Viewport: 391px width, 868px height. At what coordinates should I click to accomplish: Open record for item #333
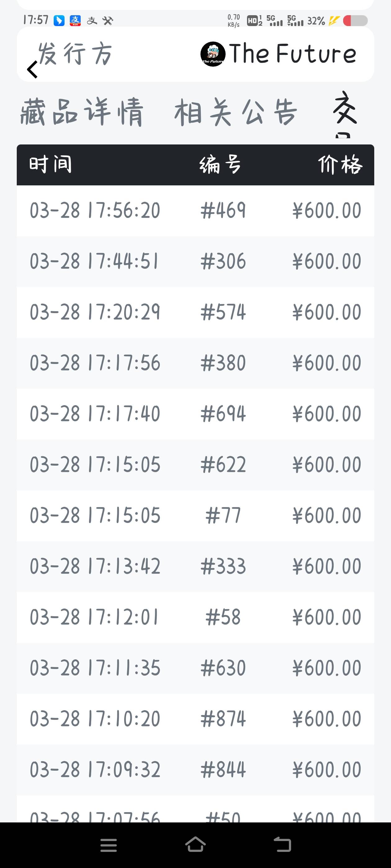coord(195,566)
